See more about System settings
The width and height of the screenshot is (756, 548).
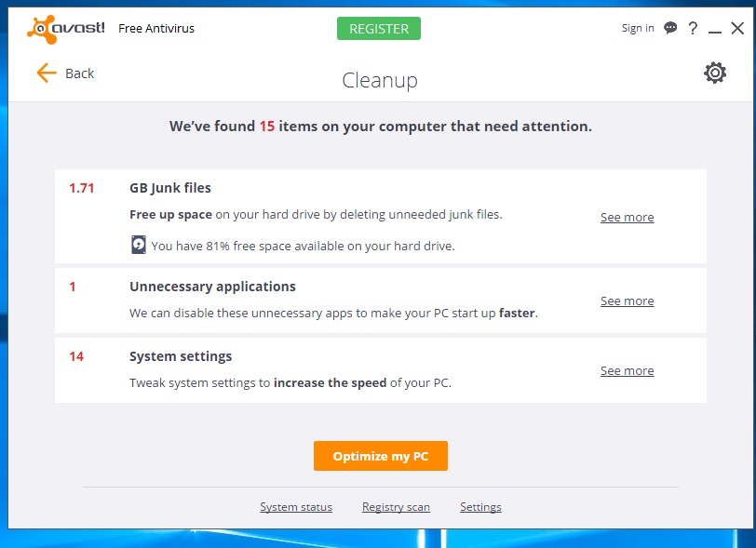627,371
